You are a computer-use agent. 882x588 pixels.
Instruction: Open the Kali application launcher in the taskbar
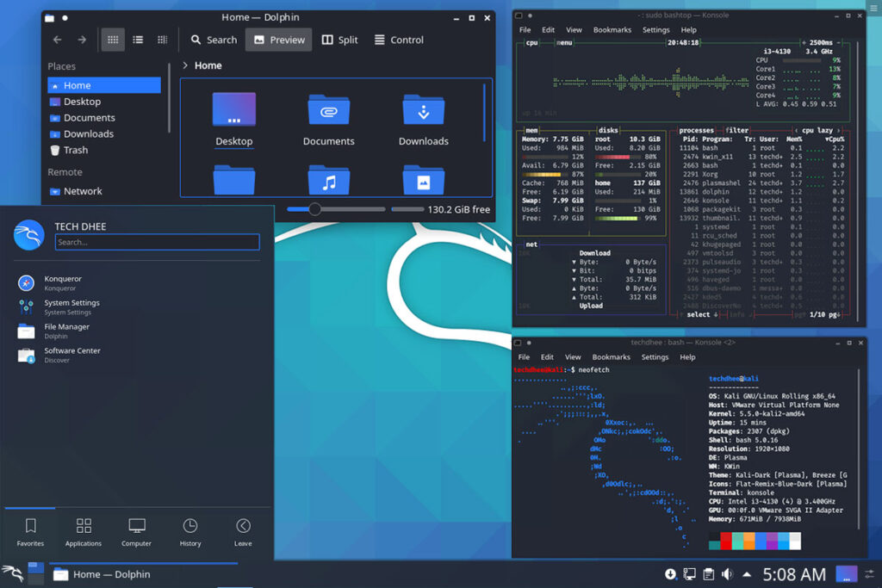(x=11, y=573)
